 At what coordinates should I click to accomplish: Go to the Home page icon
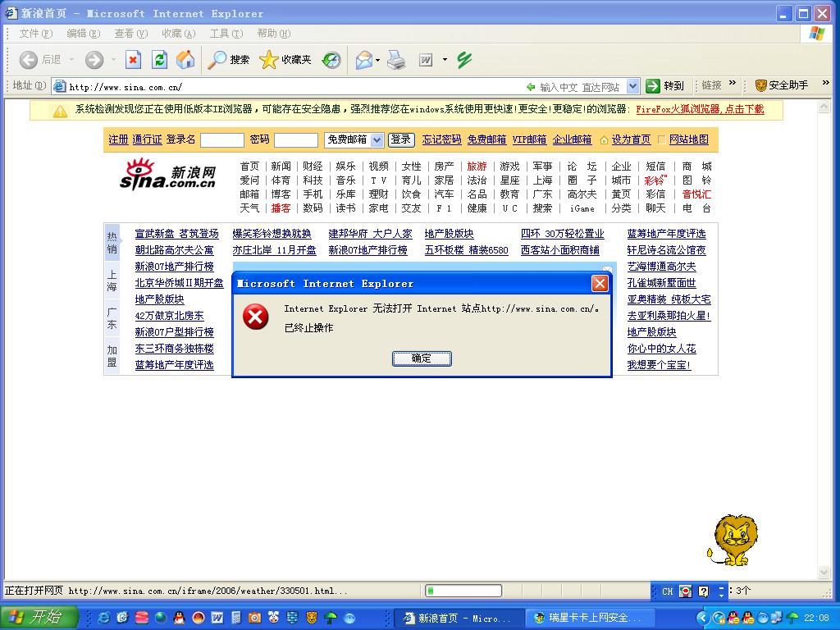point(185,59)
